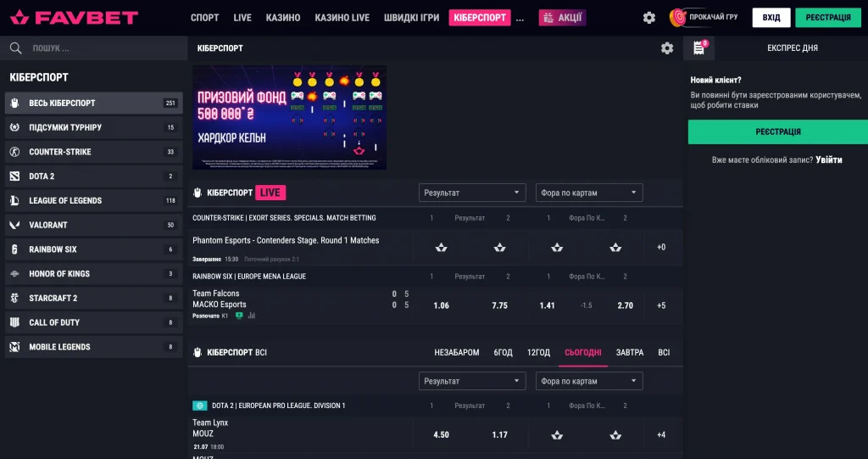Select the Всі time filter
This screenshot has height=459, width=868.
(664, 353)
